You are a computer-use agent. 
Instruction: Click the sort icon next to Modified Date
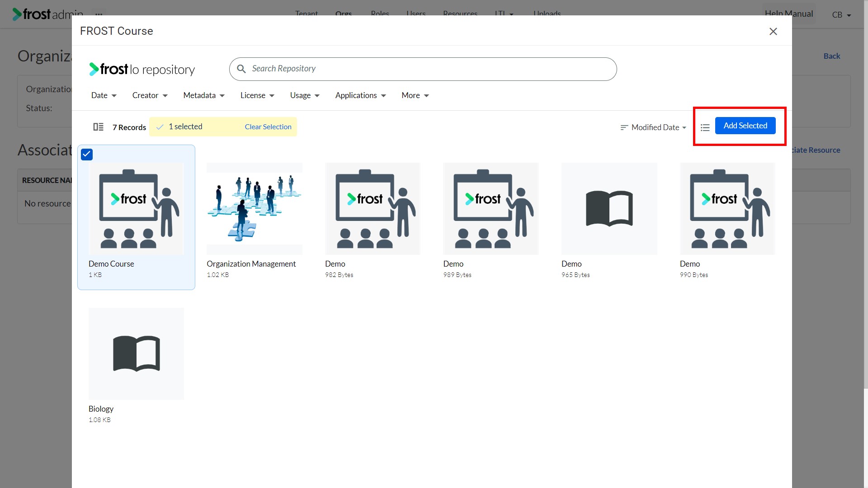pos(624,127)
